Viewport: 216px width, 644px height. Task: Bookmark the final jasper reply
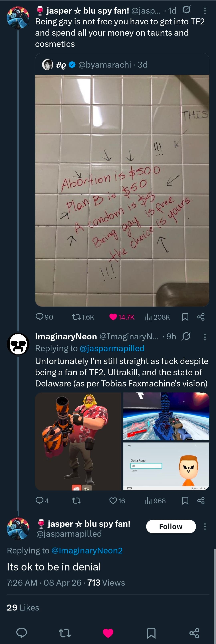tap(151, 633)
